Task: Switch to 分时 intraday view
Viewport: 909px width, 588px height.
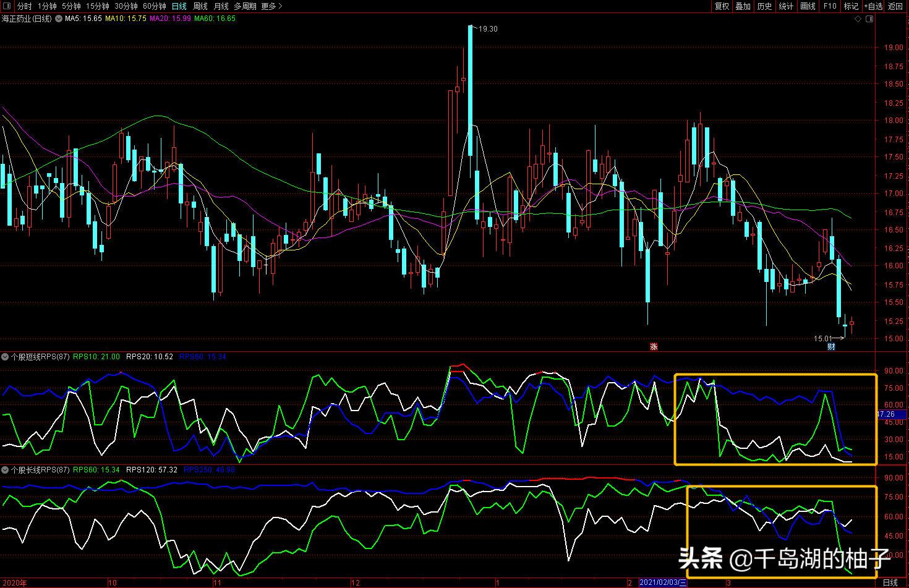Action: pyautogui.click(x=24, y=6)
